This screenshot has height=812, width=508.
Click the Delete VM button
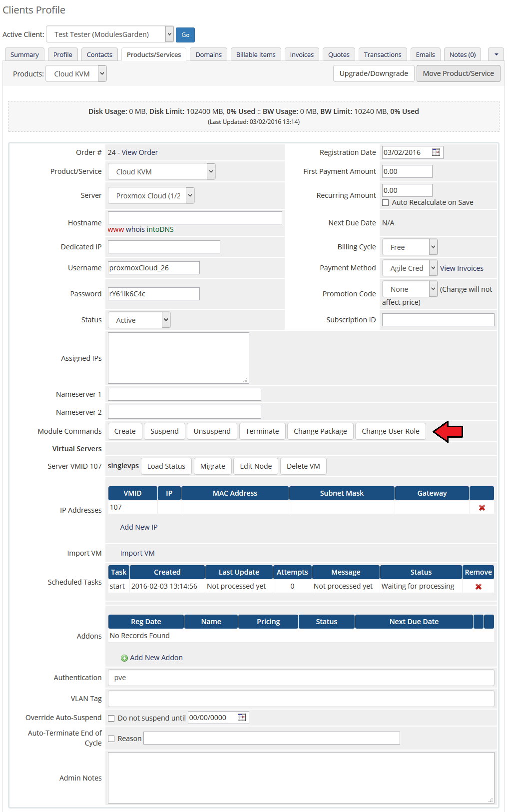pos(303,466)
